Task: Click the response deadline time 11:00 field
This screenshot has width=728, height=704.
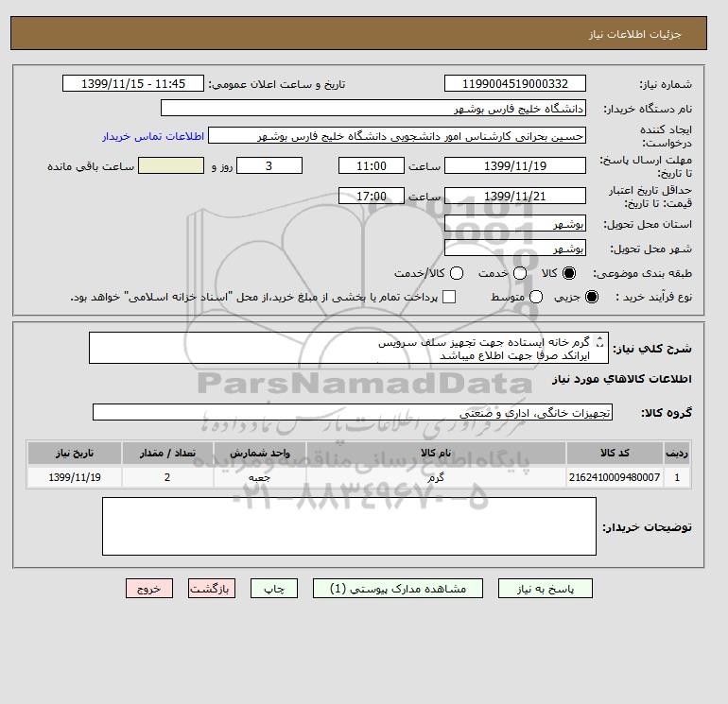Action: [x=372, y=165]
